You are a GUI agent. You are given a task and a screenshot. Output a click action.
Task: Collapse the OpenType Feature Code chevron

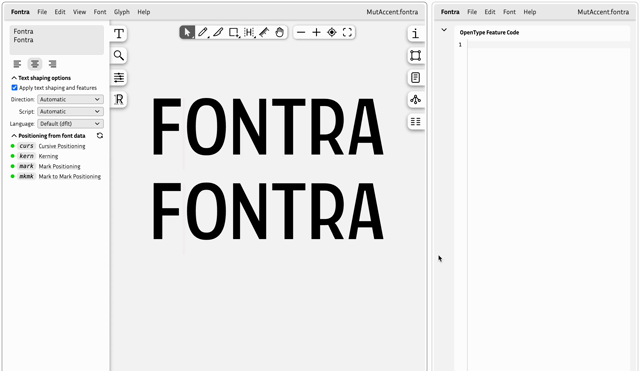444,30
